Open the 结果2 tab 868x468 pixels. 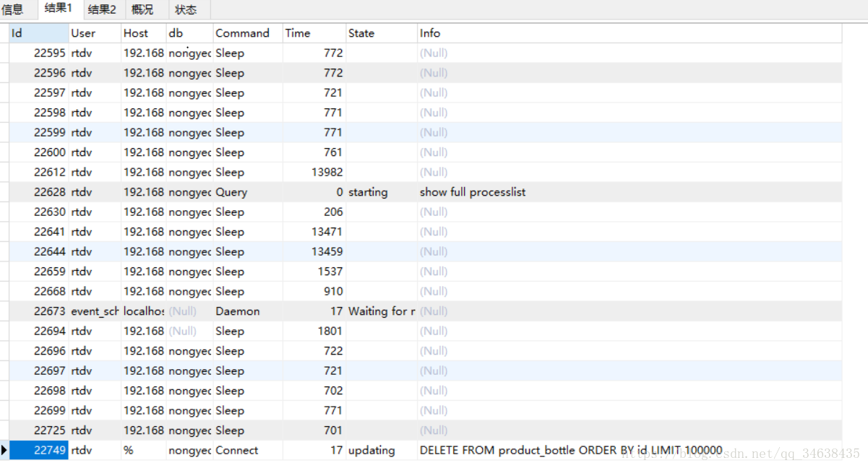102,9
